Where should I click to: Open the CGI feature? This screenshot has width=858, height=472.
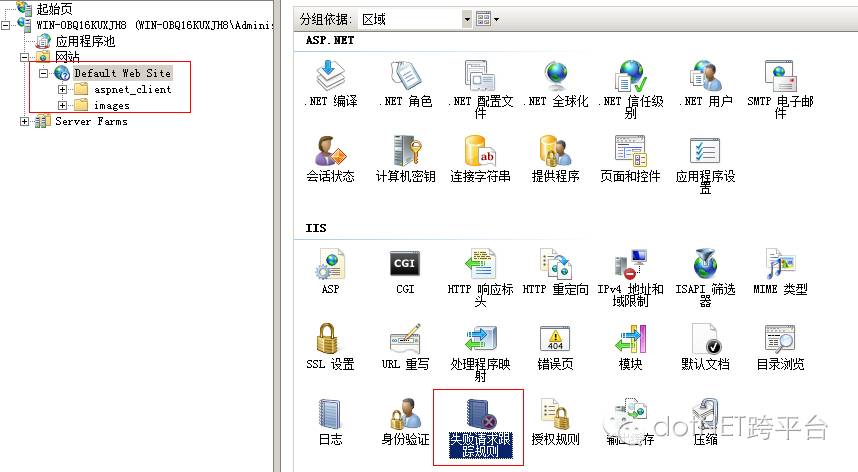[x=405, y=272]
